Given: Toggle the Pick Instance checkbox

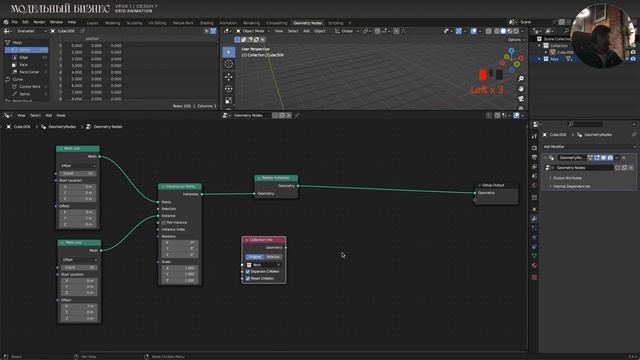Looking at the screenshot, I should [x=164, y=222].
